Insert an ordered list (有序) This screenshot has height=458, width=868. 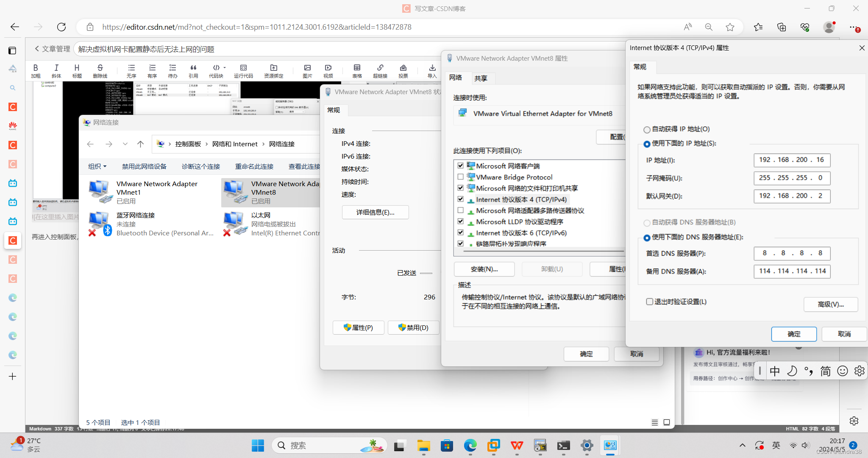[152, 70]
